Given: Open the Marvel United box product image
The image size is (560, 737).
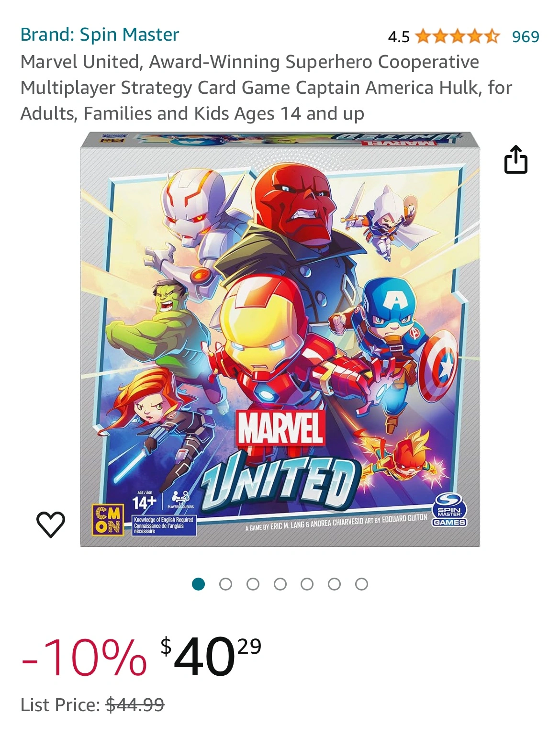Looking at the screenshot, I should 280,340.
